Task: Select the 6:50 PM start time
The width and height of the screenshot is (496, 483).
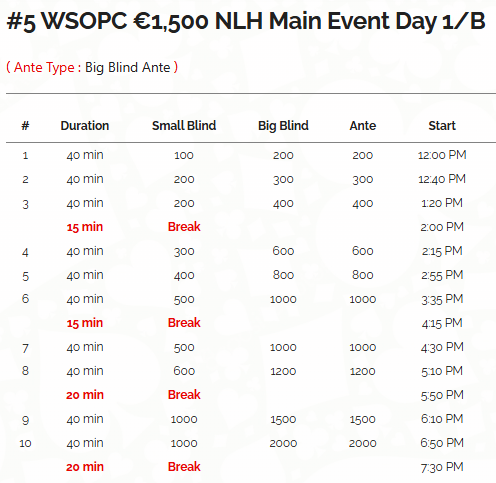Action: [442, 443]
